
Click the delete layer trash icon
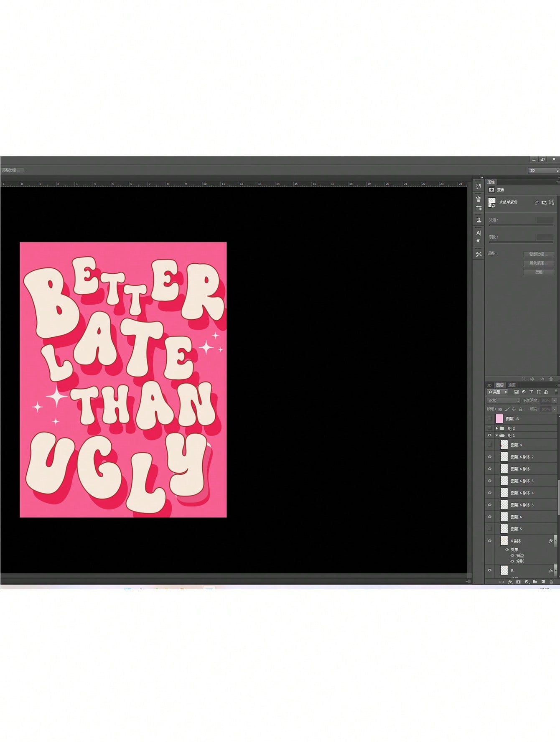click(x=551, y=582)
